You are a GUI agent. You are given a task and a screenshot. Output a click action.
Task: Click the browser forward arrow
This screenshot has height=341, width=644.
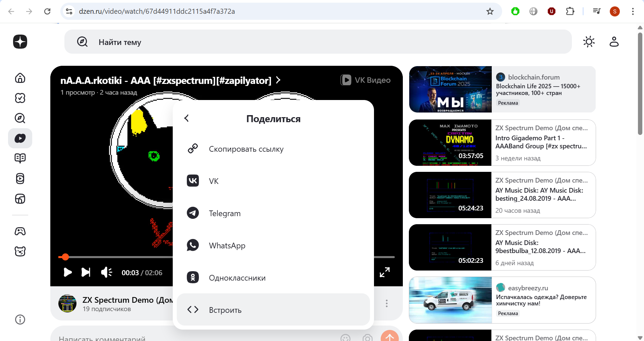click(x=29, y=11)
